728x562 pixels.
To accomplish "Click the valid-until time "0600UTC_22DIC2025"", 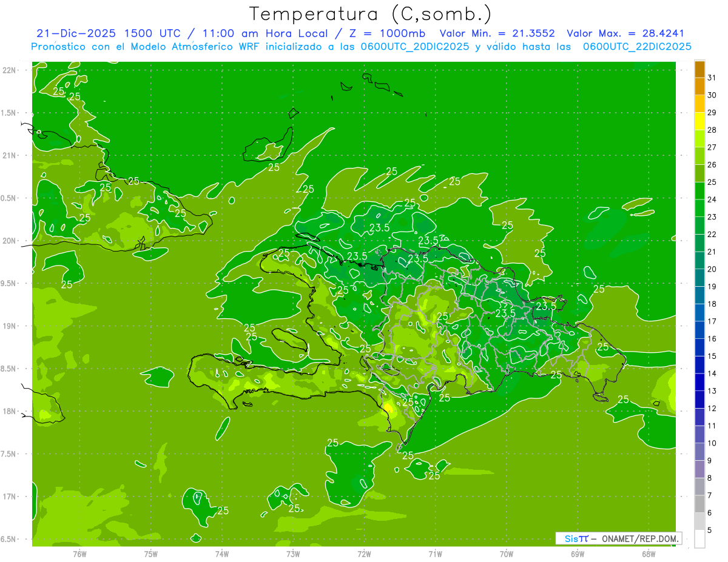I will (637, 47).
